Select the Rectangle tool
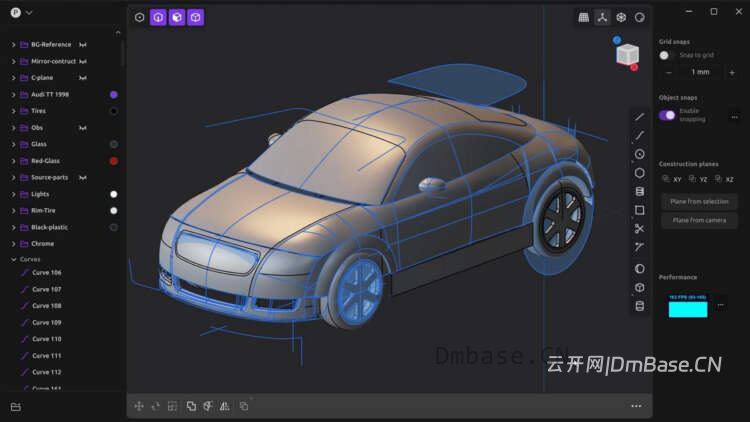The image size is (750, 422). 640,210
